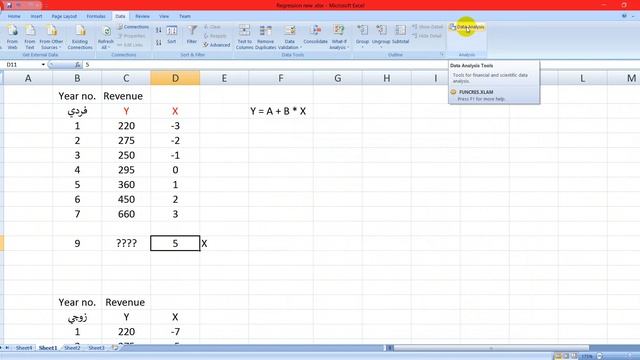Click the insert function fx button

click(x=77, y=65)
